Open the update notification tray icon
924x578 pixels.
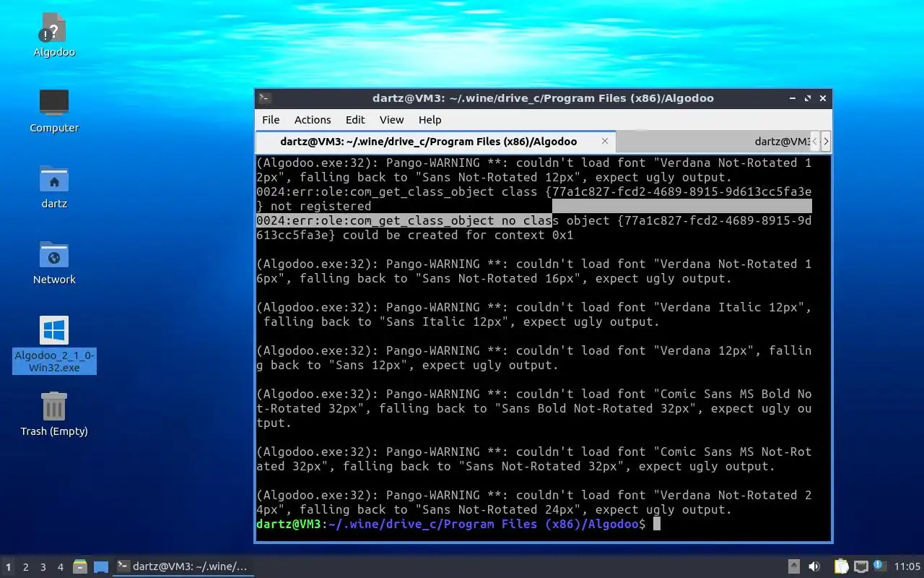(x=879, y=566)
